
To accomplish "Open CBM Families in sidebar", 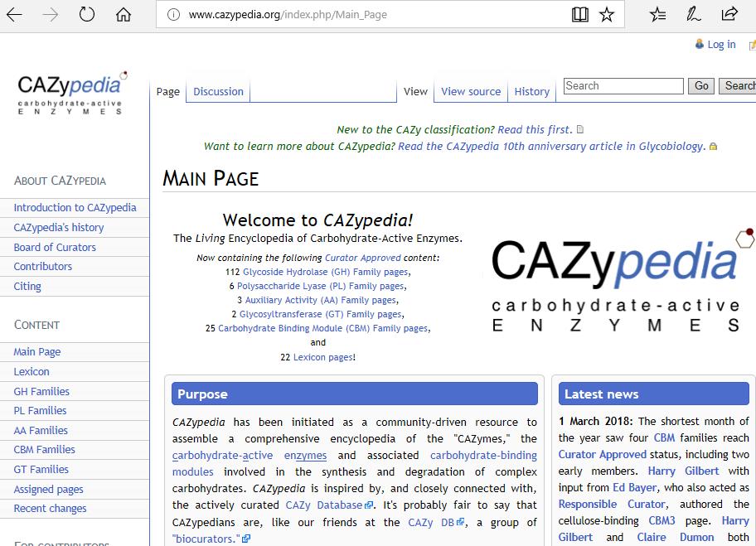I will [45, 450].
